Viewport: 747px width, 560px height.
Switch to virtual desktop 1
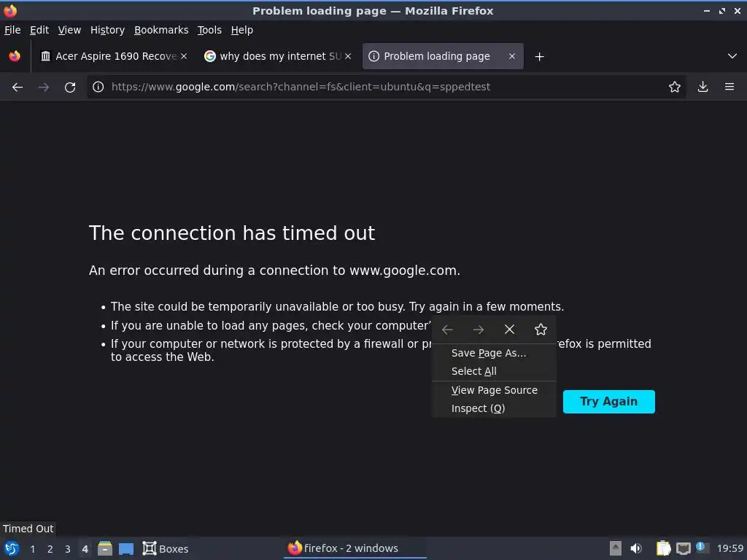pyautogui.click(x=32, y=549)
